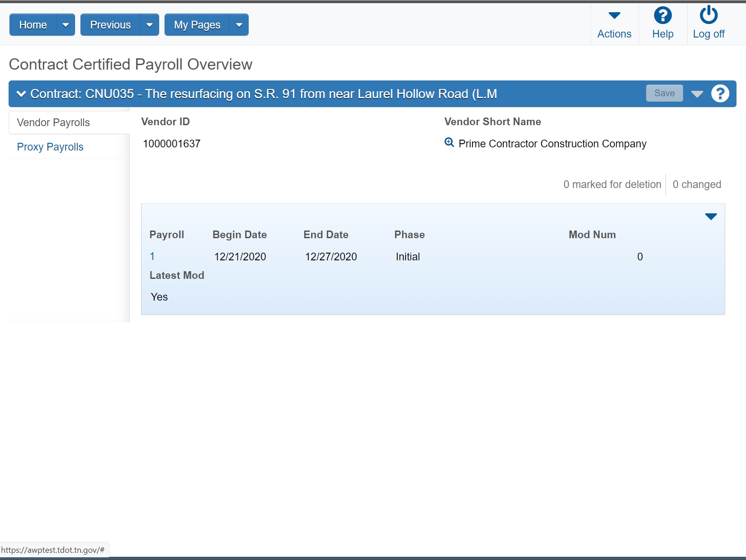This screenshot has width=746, height=560.
Task: Click the Phase column header
Action: pyautogui.click(x=410, y=235)
